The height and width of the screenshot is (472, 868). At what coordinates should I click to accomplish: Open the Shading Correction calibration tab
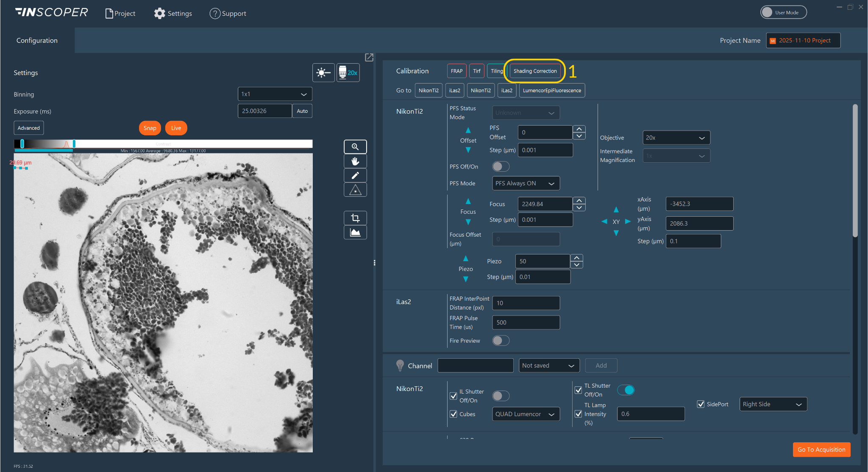pyautogui.click(x=535, y=71)
